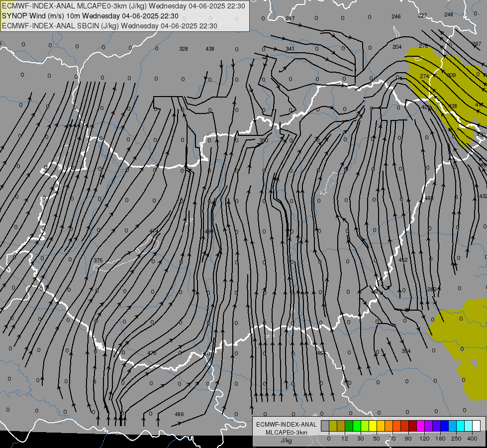Click the ECMWF-INDEX-ANAL legend title
487x448 pixels.
(x=287, y=425)
